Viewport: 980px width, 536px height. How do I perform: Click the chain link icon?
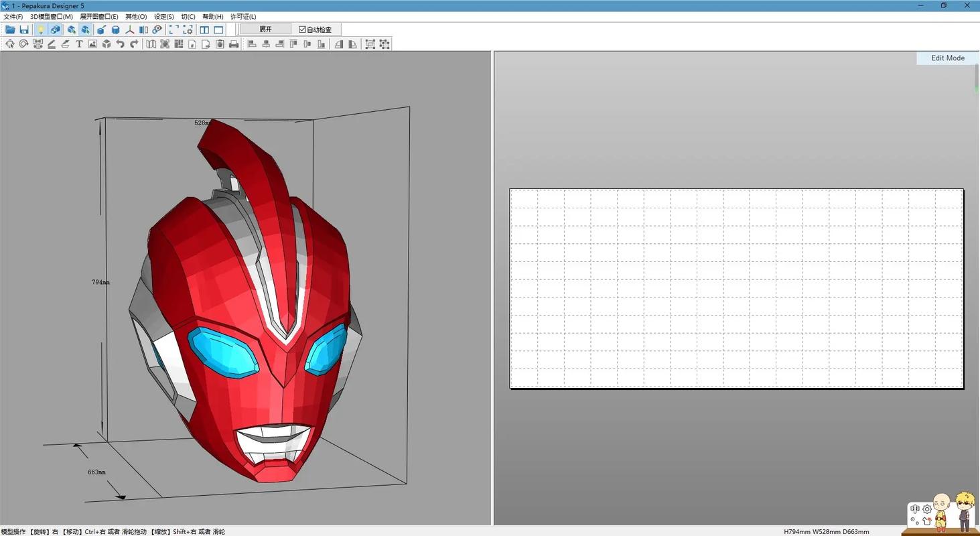[157, 29]
